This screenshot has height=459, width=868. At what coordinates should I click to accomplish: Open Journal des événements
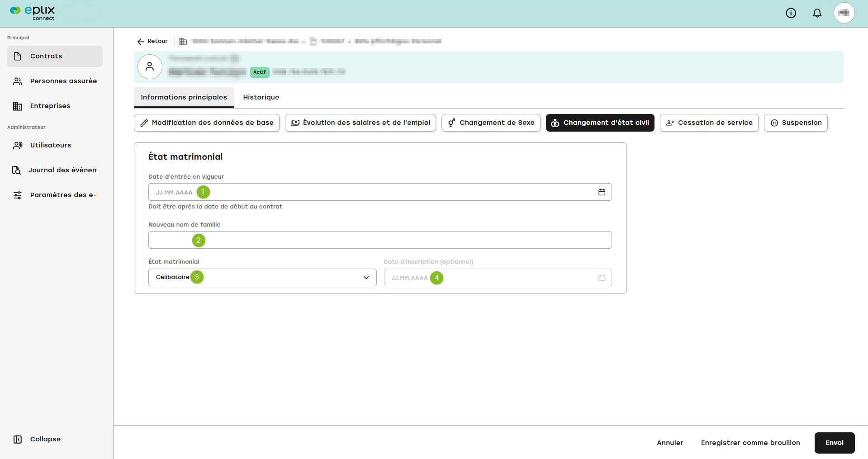click(55, 170)
